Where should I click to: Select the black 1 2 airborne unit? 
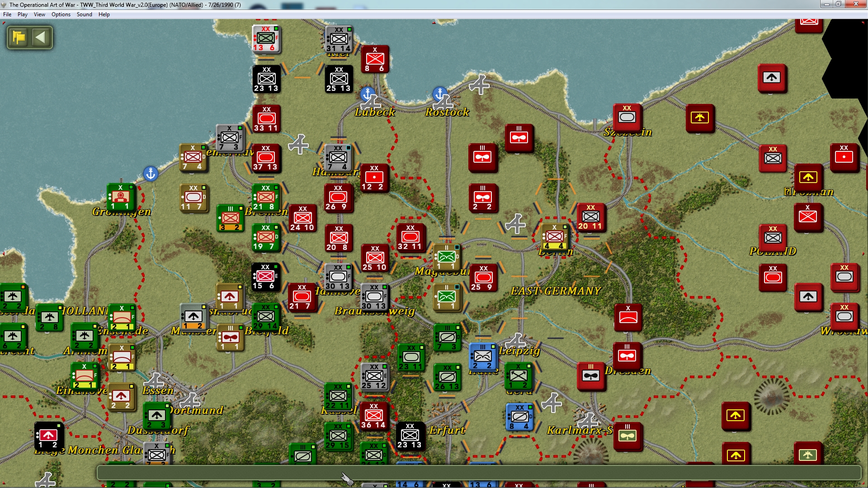coord(48,436)
